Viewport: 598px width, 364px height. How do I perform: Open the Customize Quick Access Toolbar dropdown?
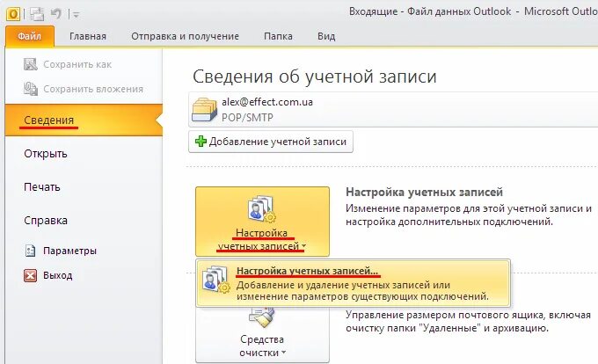76,15
